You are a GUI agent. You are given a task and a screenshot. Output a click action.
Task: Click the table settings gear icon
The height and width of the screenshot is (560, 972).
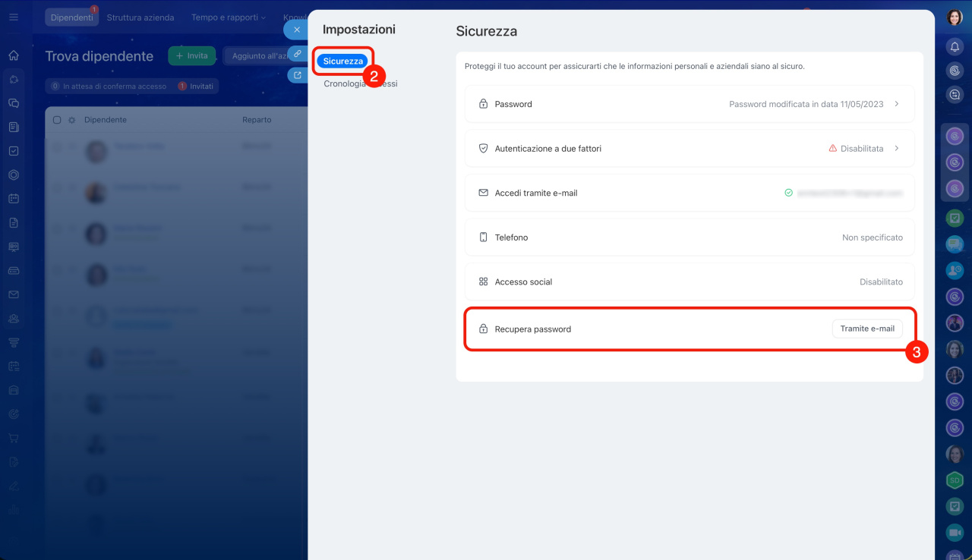tap(71, 120)
